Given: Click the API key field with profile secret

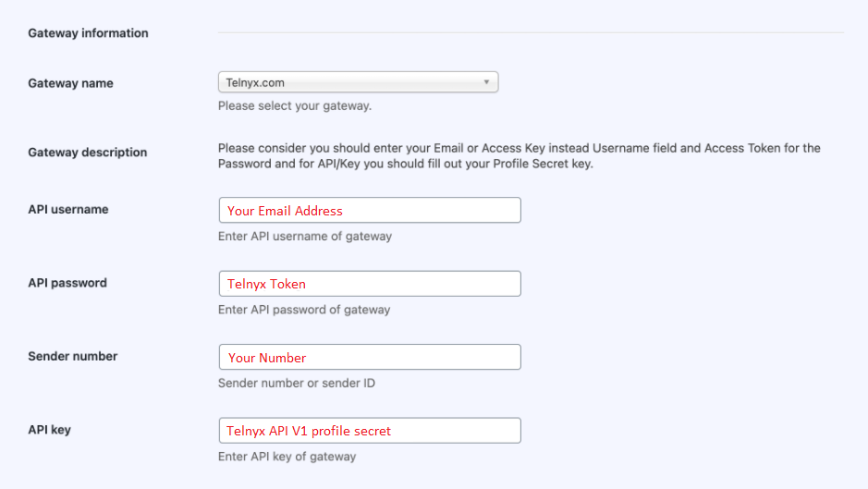Looking at the screenshot, I should [370, 430].
